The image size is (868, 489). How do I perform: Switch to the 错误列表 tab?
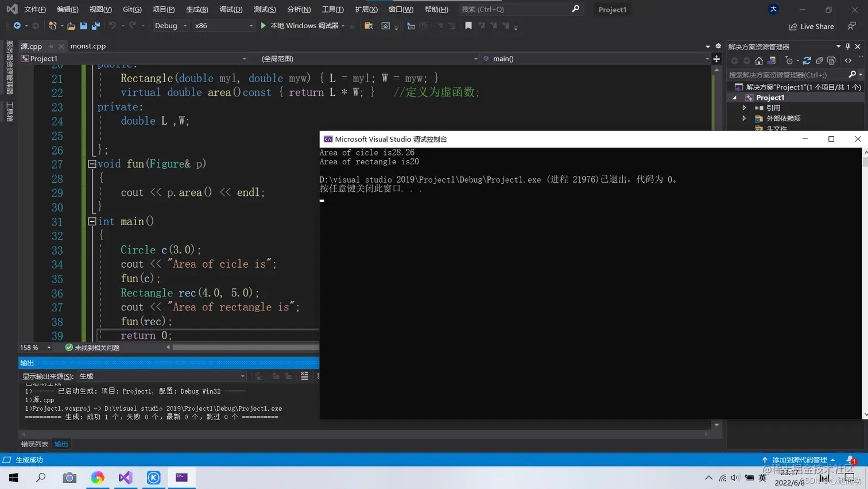[x=34, y=444]
